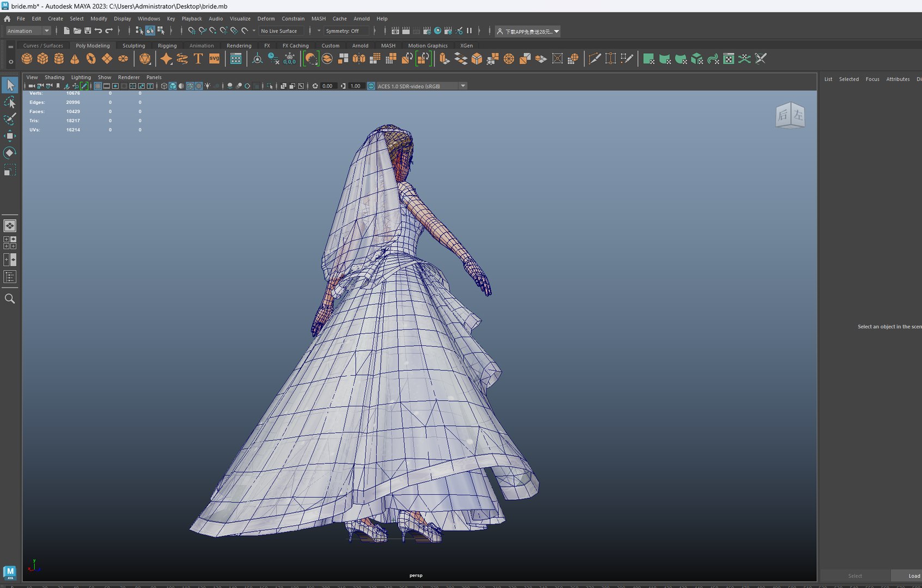Create a polygon cylinder from the shelf

(x=59, y=59)
